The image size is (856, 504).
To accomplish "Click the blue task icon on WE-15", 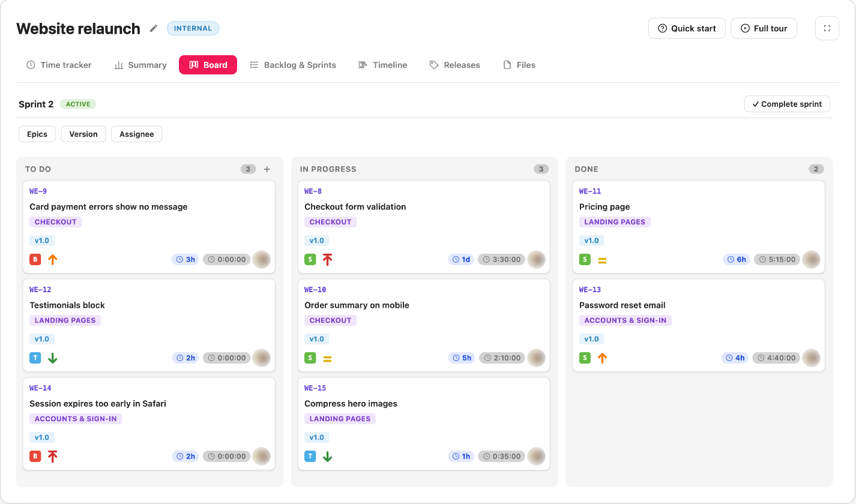I will coord(310,457).
